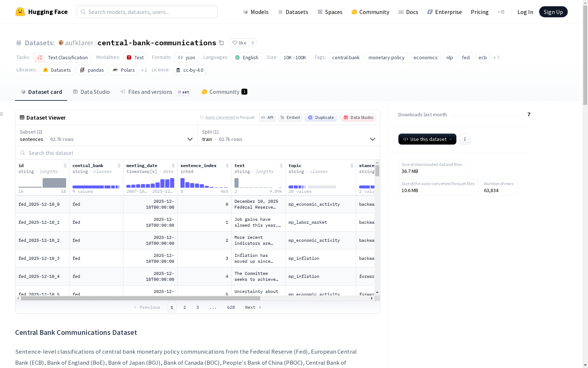
Task: Click the Embed button in Dataset Viewer
Action: [290, 117]
